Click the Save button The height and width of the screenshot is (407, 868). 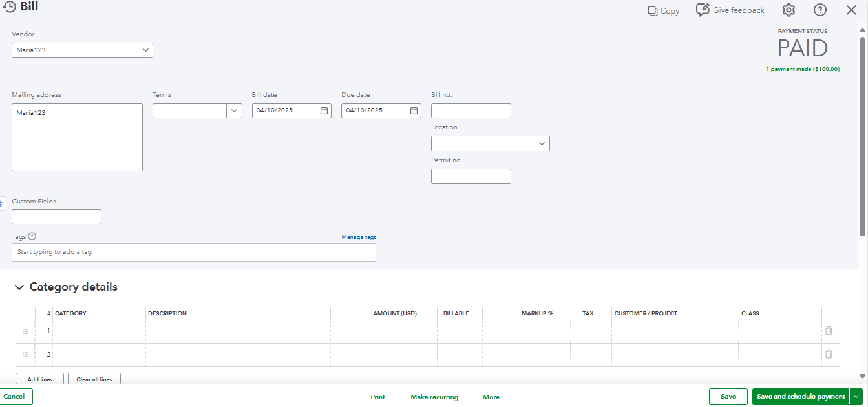728,397
